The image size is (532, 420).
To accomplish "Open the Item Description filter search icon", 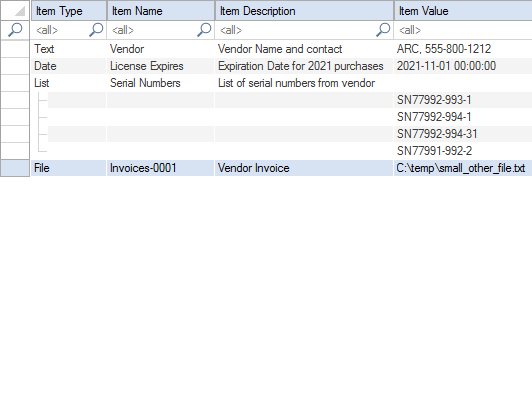I will coord(383,30).
